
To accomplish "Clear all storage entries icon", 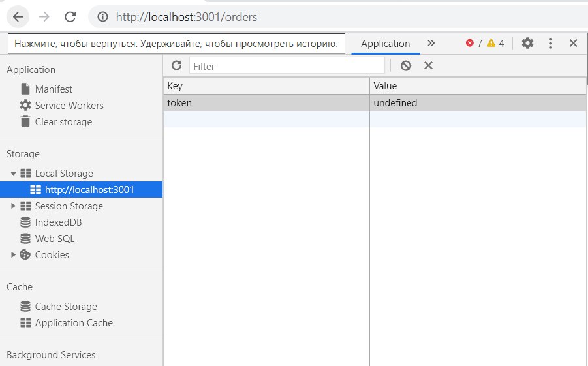I will pyautogui.click(x=406, y=66).
